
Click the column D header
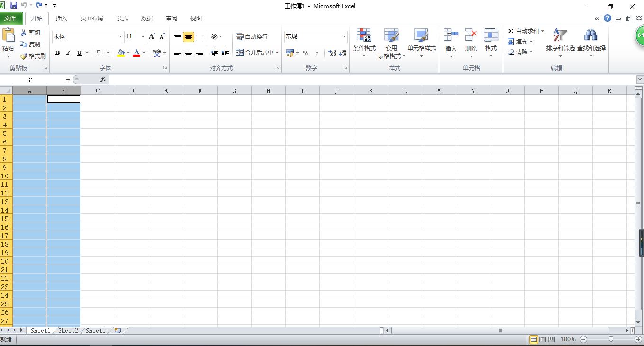pos(132,91)
